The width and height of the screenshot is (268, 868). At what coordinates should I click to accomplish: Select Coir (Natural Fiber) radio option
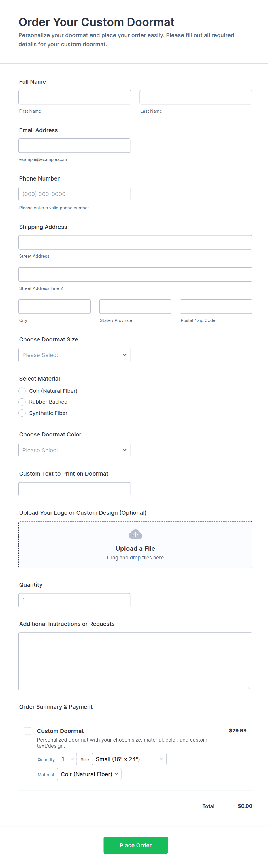click(22, 391)
